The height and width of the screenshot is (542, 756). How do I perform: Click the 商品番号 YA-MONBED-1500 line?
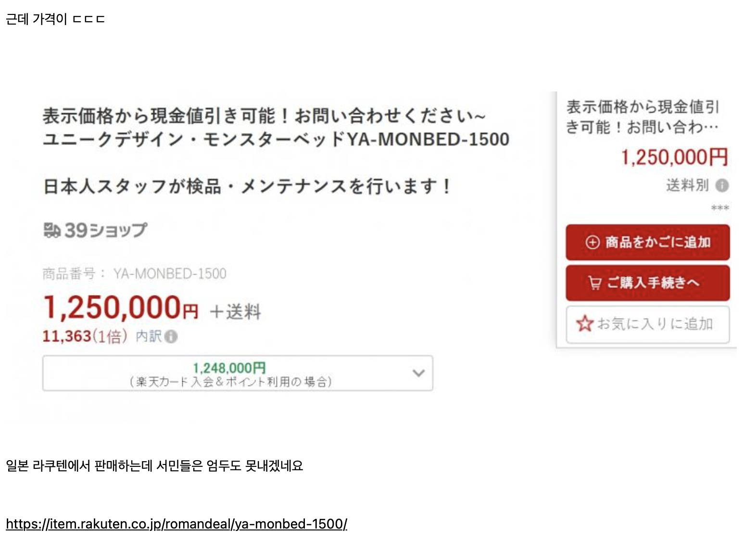(x=134, y=274)
